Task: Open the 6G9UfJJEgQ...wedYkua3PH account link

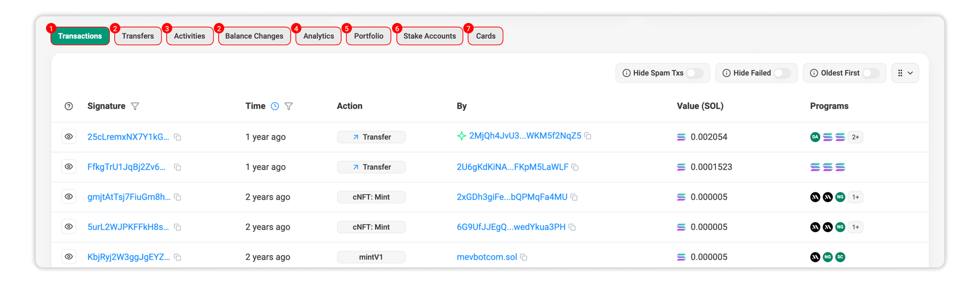Action: (x=511, y=227)
